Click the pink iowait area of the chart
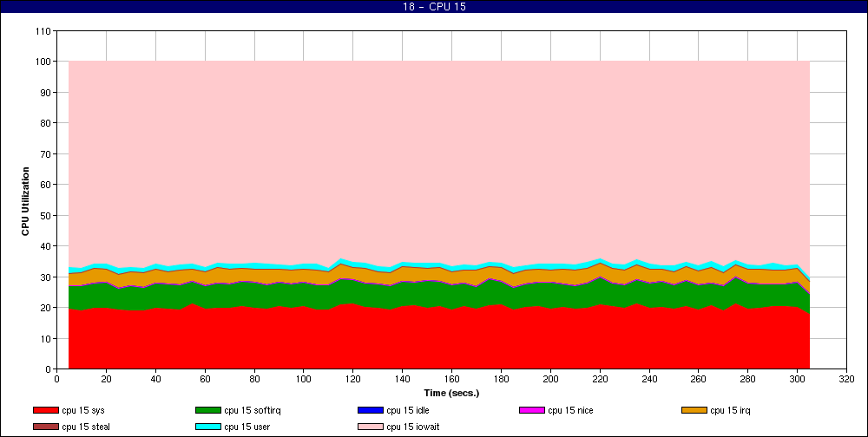 [x=439, y=160]
